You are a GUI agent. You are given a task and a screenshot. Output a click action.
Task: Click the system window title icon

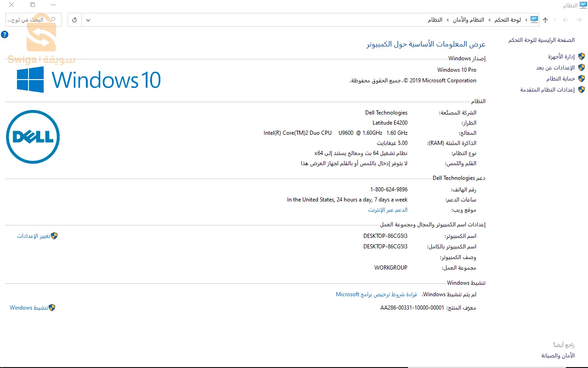[x=583, y=5]
